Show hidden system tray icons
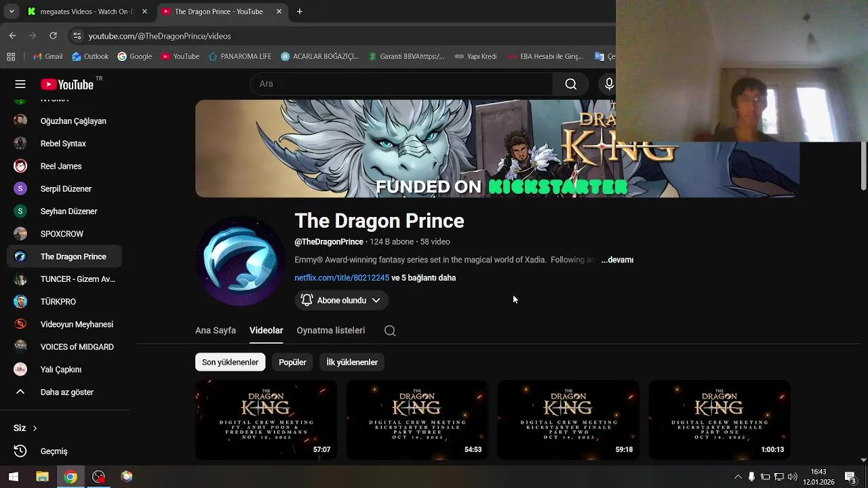Screen dimensions: 868x488 [738, 477]
